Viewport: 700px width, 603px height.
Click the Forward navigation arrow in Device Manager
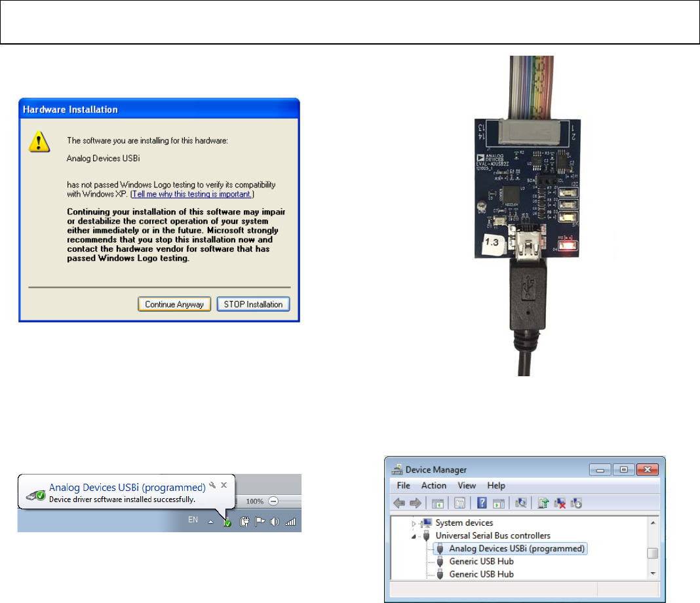tap(415, 503)
